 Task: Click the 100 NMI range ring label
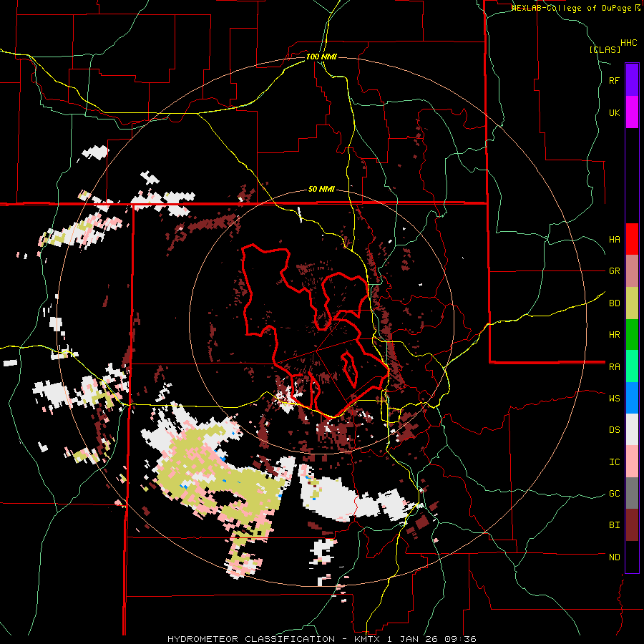point(321,57)
